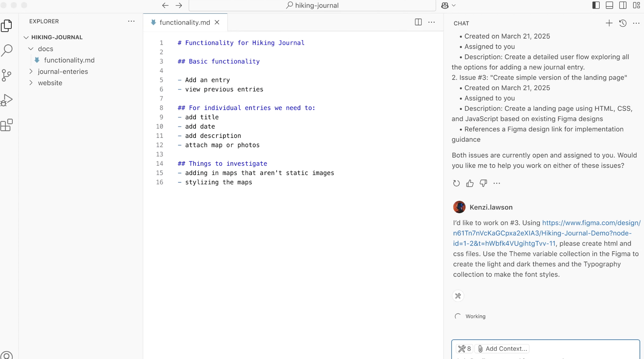Click the tools icon above Working status
The width and height of the screenshot is (644, 359).
pyautogui.click(x=458, y=296)
